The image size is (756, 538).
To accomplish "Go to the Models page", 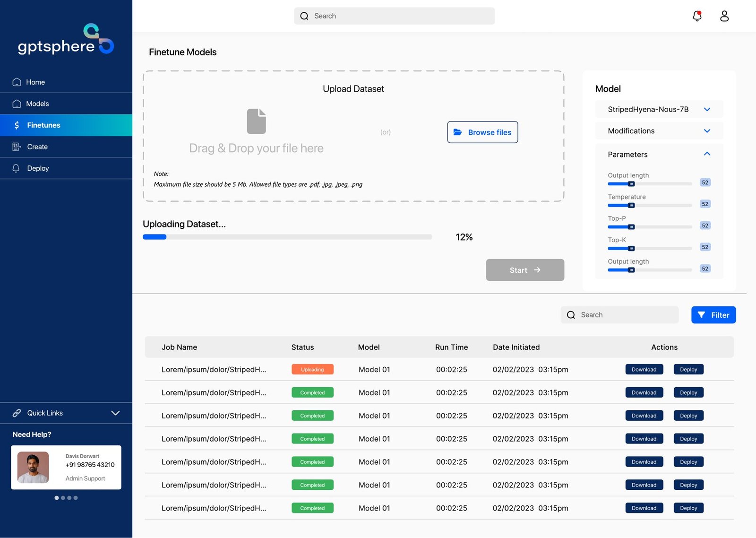I will point(66,104).
